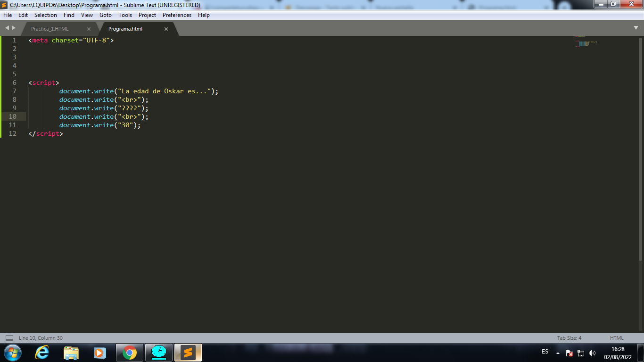Click line number 1 in gutter
The height and width of the screenshot is (362, 644).
pyautogui.click(x=14, y=40)
